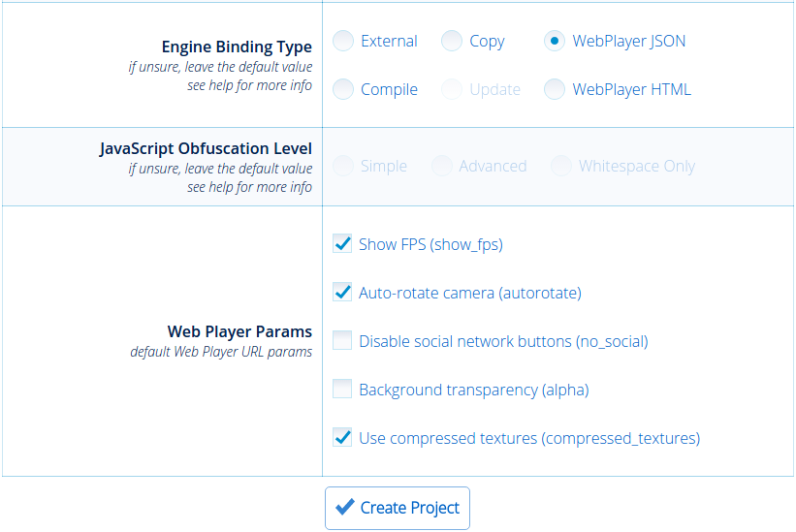
Task: Switch binding type to WebPlayer HTML
Action: click(x=555, y=89)
